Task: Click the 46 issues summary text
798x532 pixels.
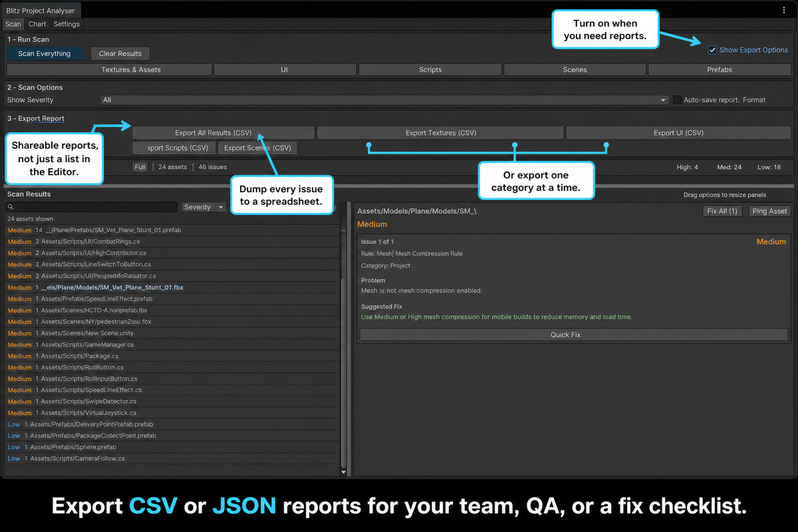Action: [213, 167]
